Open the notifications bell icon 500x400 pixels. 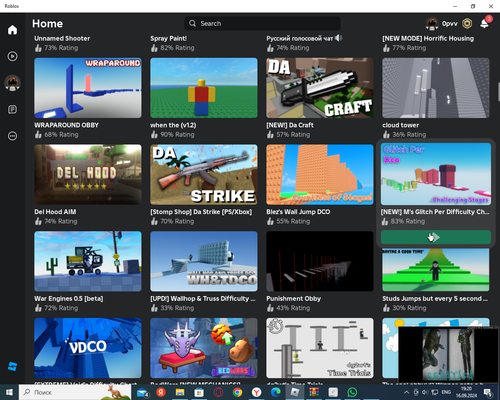coord(484,23)
